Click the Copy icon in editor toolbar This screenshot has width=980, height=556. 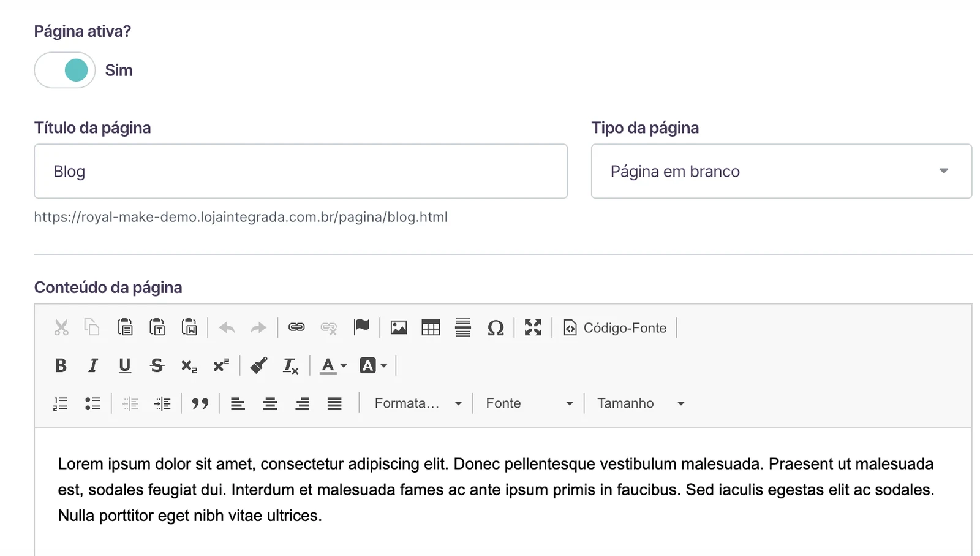[x=92, y=327]
